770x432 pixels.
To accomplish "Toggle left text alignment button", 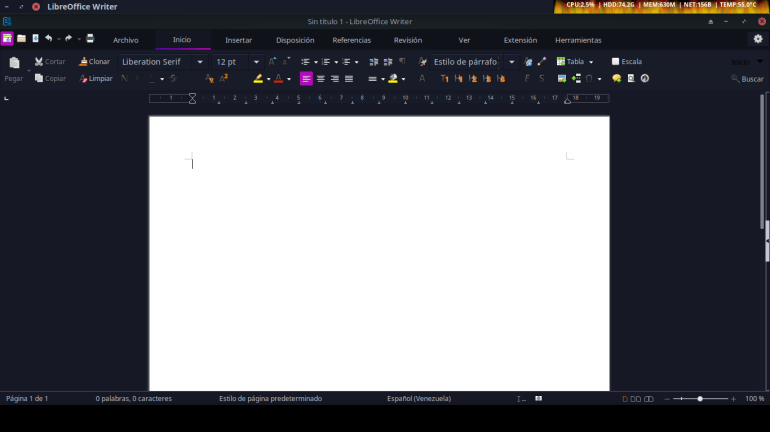I will point(307,79).
